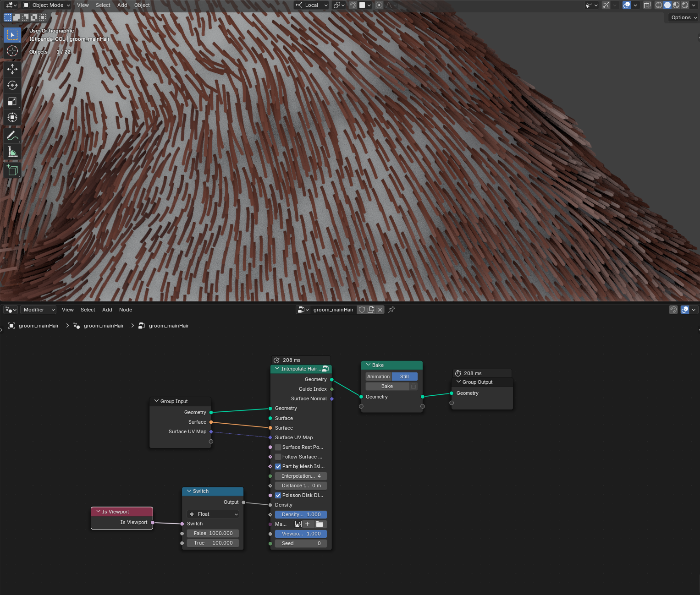Activate the 3D Cursor tool
The width and height of the screenshot is (700, 595).
tap(12, 51)
